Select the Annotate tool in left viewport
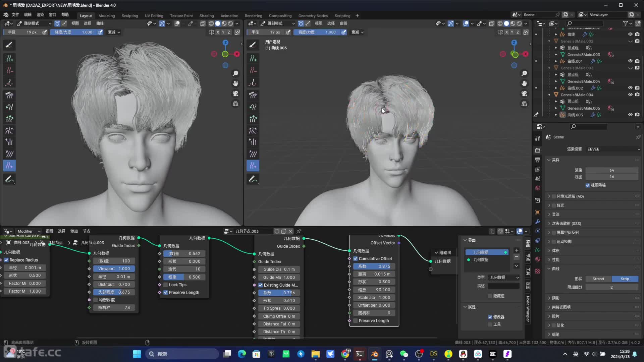The height and width of the screenshot is (362, 644). click(x=9, y=179)
